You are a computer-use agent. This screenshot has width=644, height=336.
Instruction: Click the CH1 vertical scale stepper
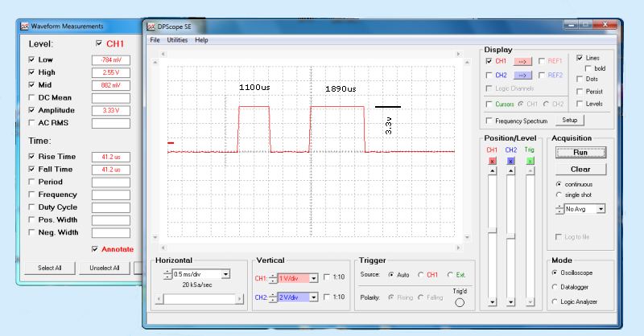[273, 278]
